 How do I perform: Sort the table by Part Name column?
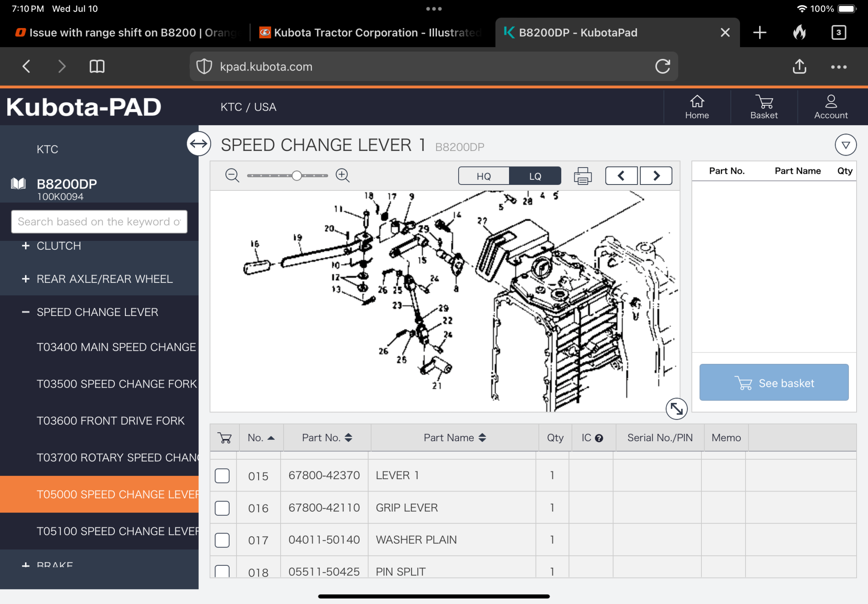(454, 438)
